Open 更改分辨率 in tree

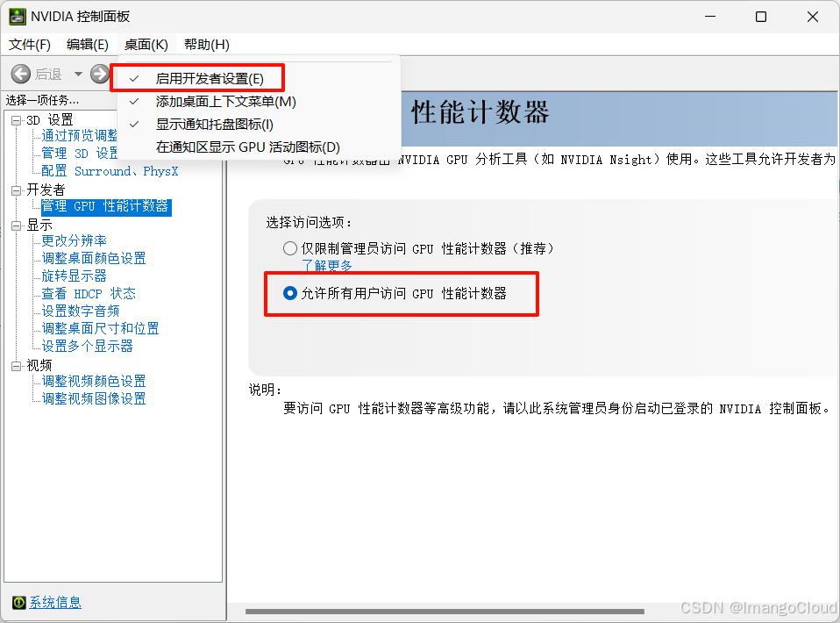(x=74, y=240)
